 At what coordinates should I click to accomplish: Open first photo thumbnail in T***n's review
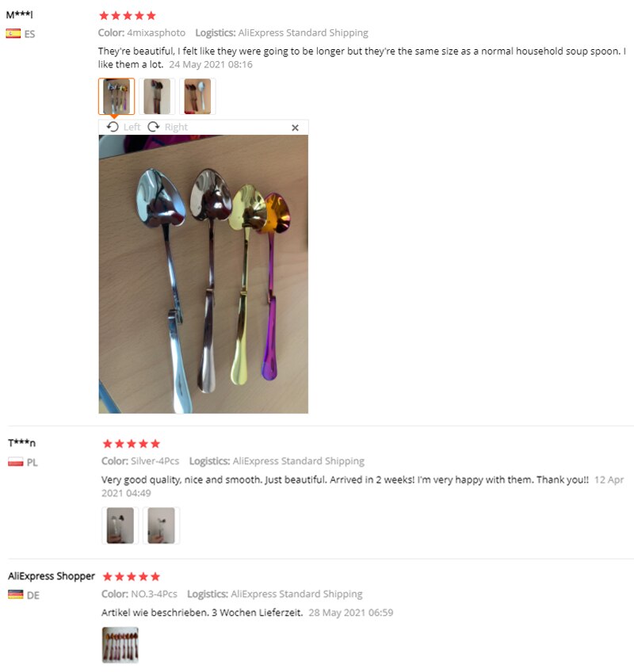[x=120, y=525]
